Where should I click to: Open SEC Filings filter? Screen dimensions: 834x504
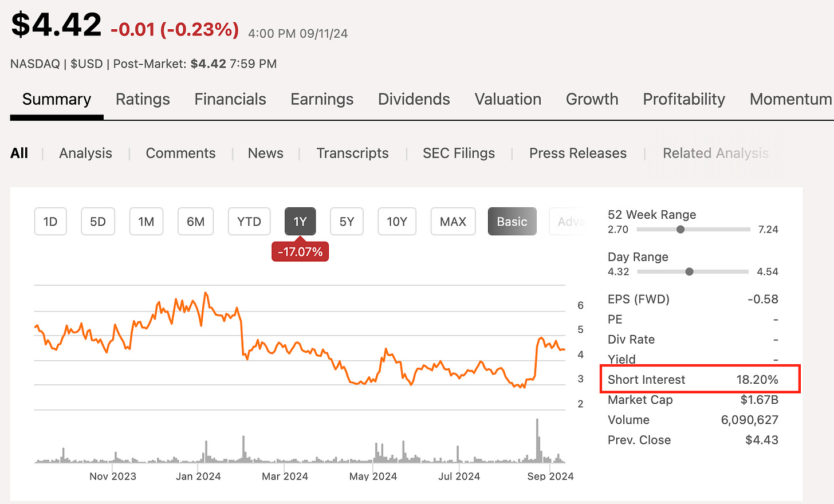coord(459,153)
